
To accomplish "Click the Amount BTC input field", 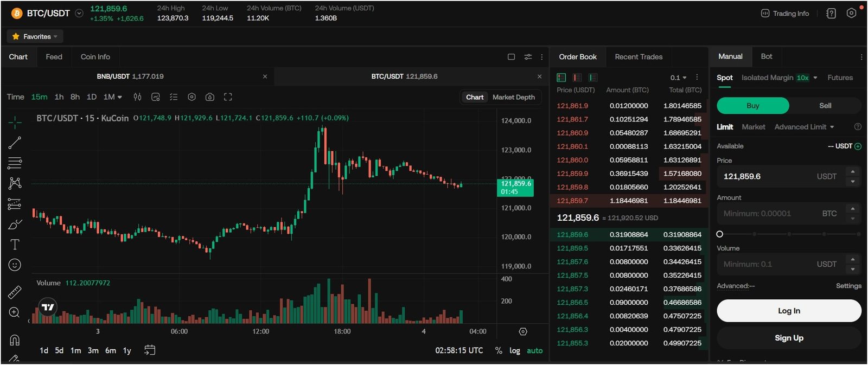I will coord(770,214).
